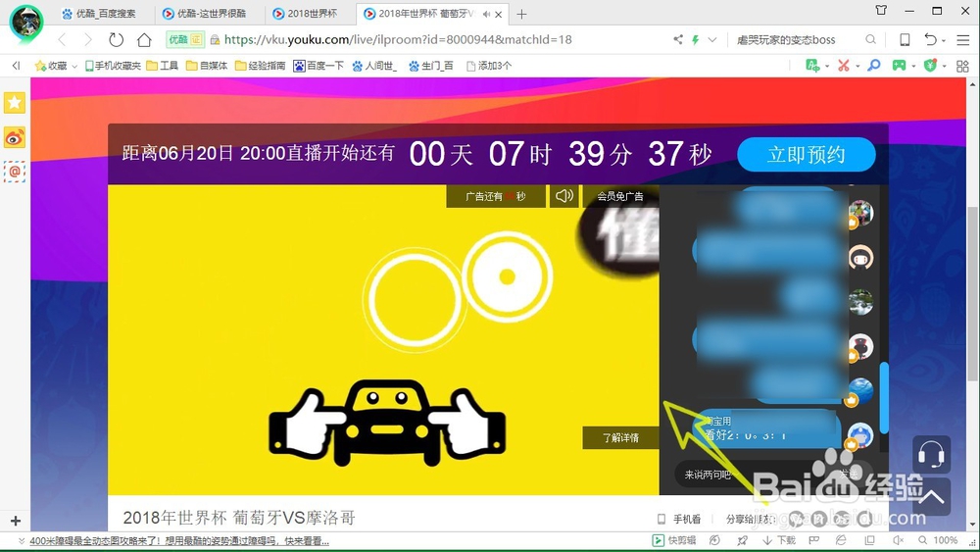This screenshot has width=980, height=552.
Task: Open the extensions grid icon
Action: pyautogui.click(x=962, y=66)
